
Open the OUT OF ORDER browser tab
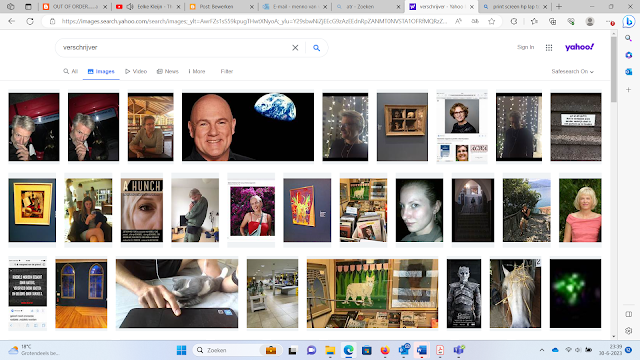point(74,7)
